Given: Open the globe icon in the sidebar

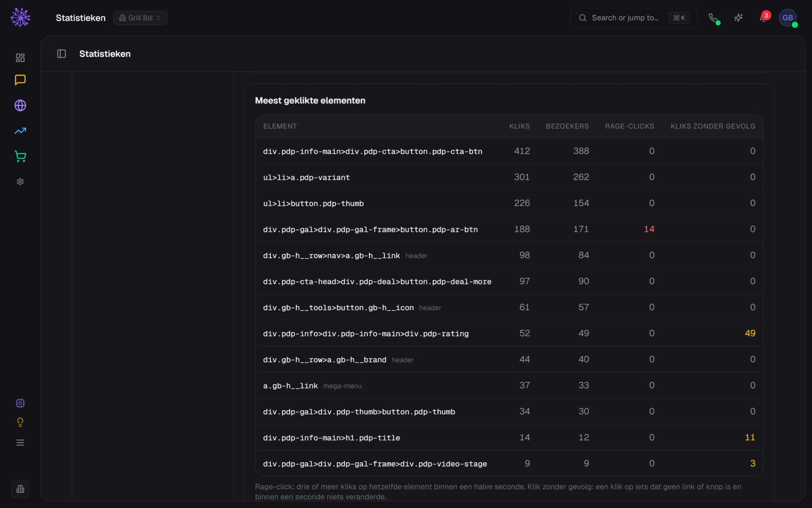Looking at the screenshot, I should pos(20,105).
